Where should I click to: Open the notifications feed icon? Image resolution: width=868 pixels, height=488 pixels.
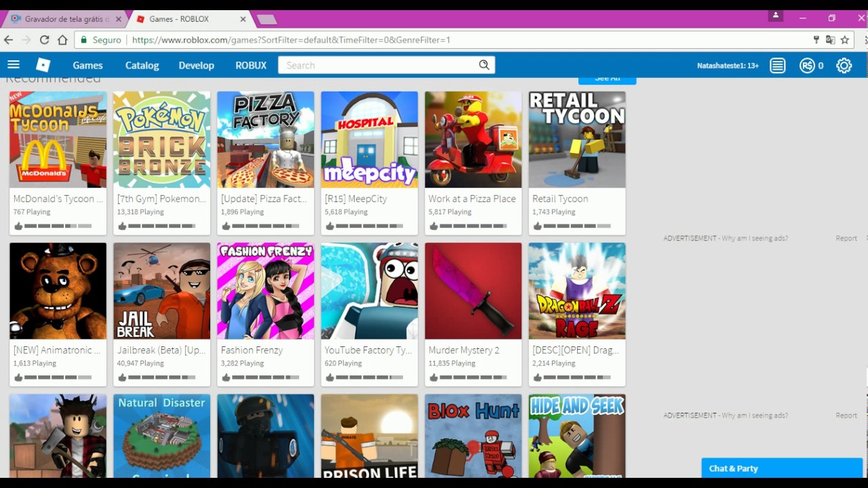coord(778,66)
